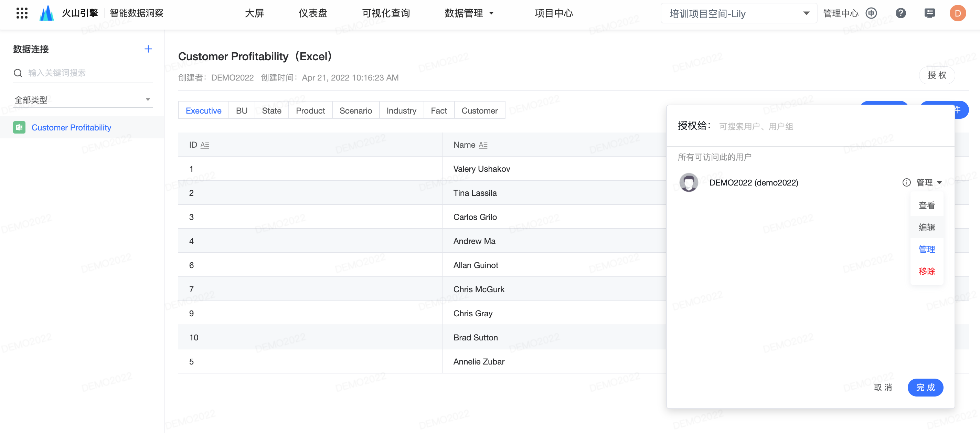980x433 pixels.
Task: Sort by the ID column type icon
Action: [205, 145]
